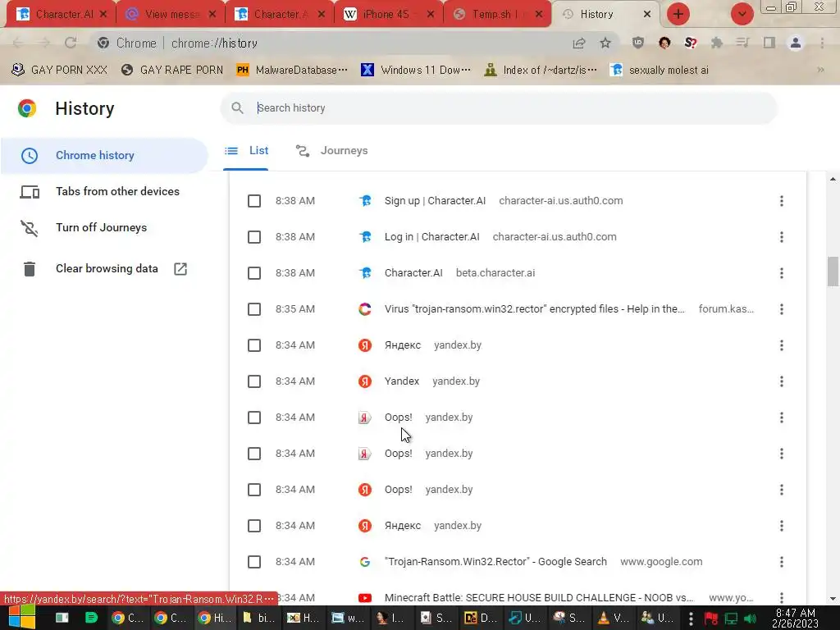Close the iPhone 4S tab
The height and width of the screenshot is (630, 840).
(430, 14)
